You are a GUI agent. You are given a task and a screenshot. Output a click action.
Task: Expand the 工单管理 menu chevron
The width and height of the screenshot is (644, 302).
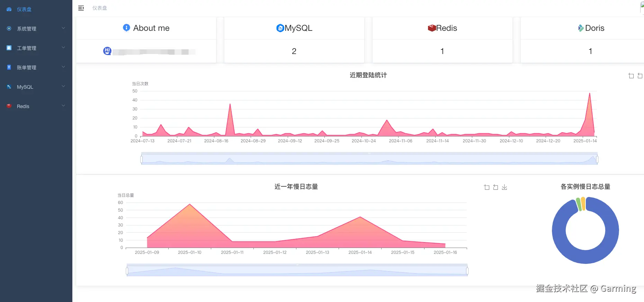click(x=63, y=47)
